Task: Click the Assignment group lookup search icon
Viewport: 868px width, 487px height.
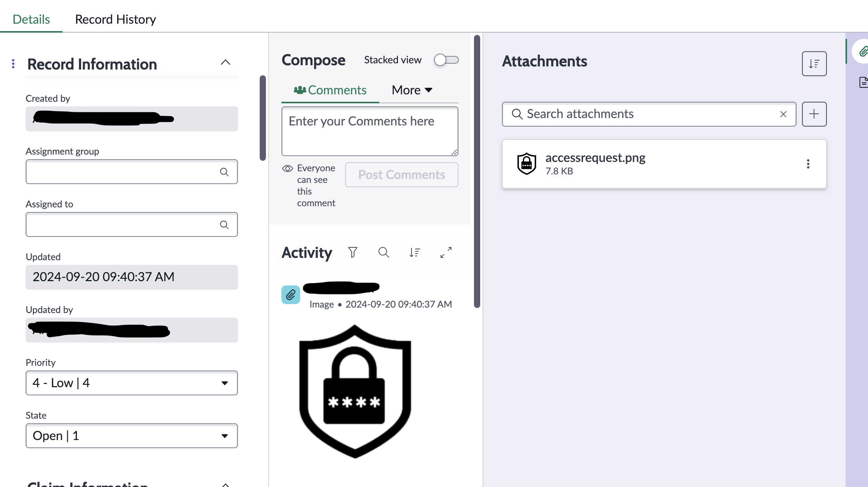Action: pos(224,172)
